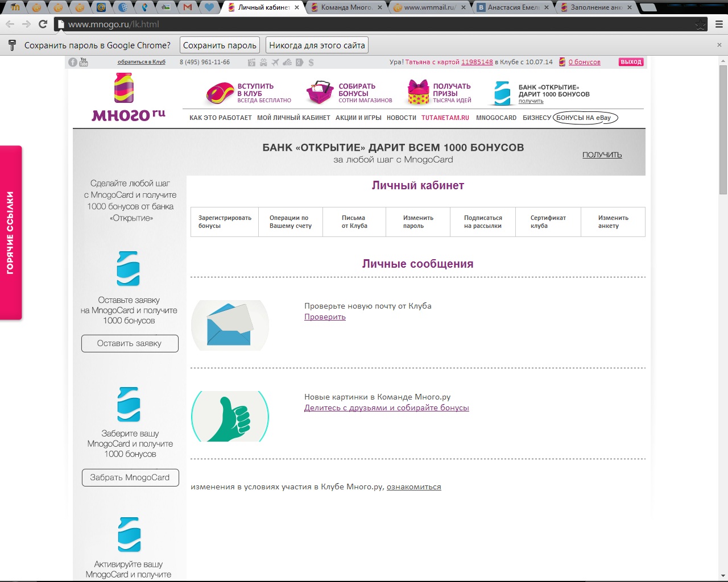728x582 pixels.
Task: Switch to the pinned Gmail tab
Action: (x=188, y=7)
